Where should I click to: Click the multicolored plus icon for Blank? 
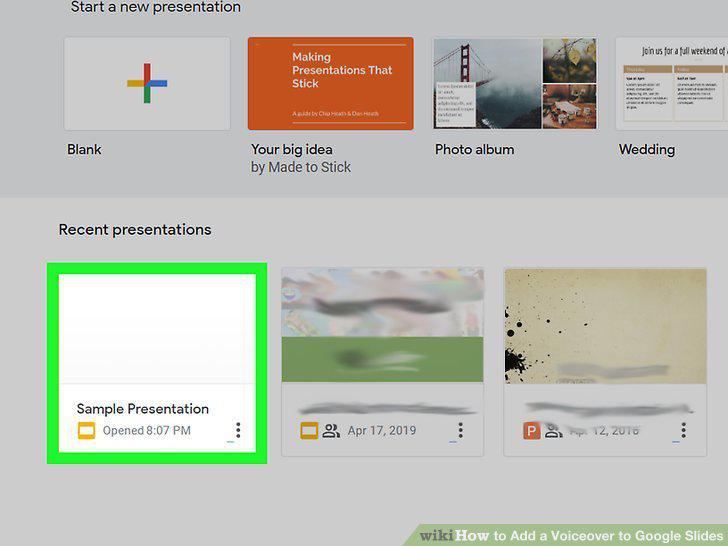tap(147, 83)
